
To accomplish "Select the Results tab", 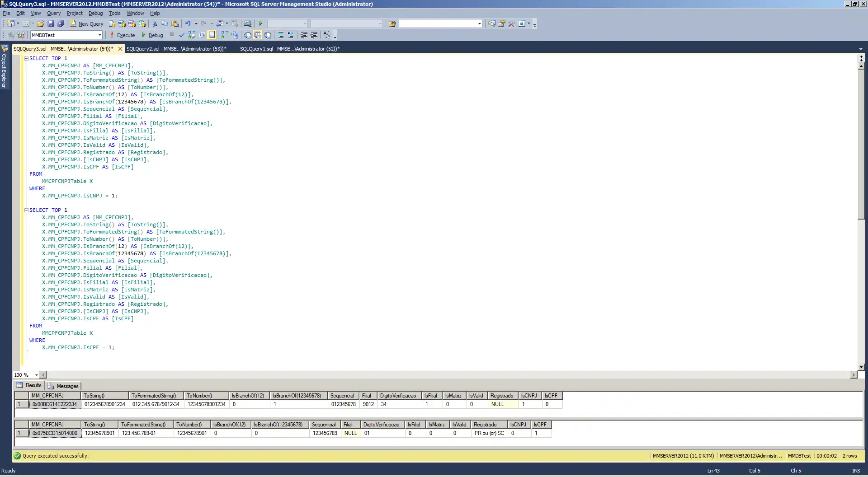I will click(29, 385).
